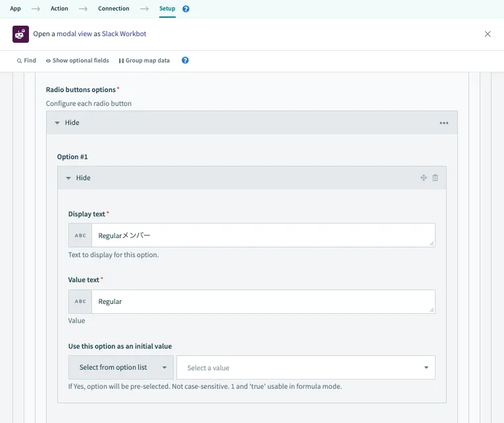Go to the Action step tab

click(x=59, y=9)
